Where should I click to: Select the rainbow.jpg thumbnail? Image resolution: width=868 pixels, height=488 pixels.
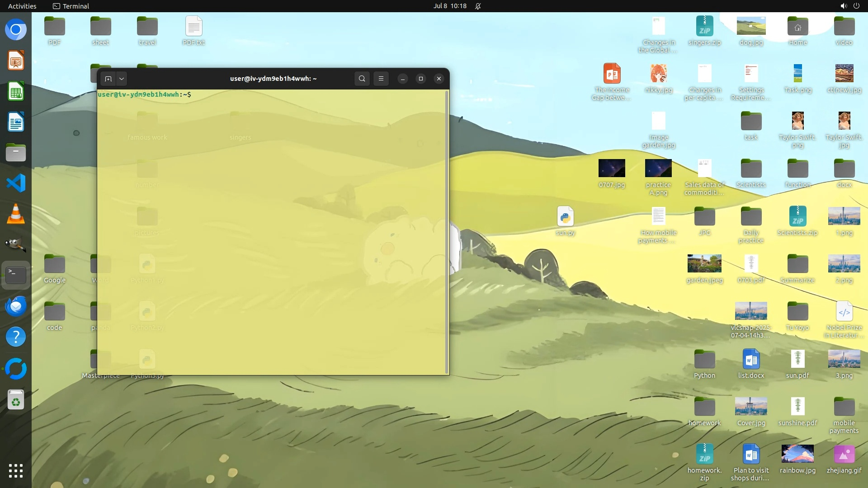pos(797,454)
